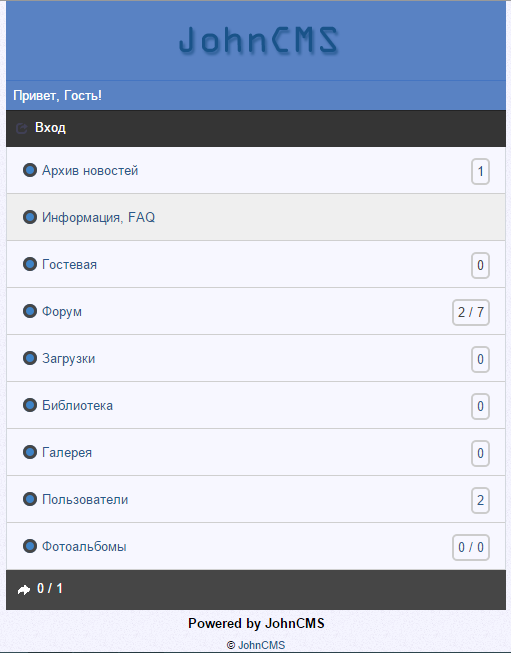Image resolution: width=511 pixels, height=653 pixels.
Task: Open the Вход login link
Action: coord(50,127)
